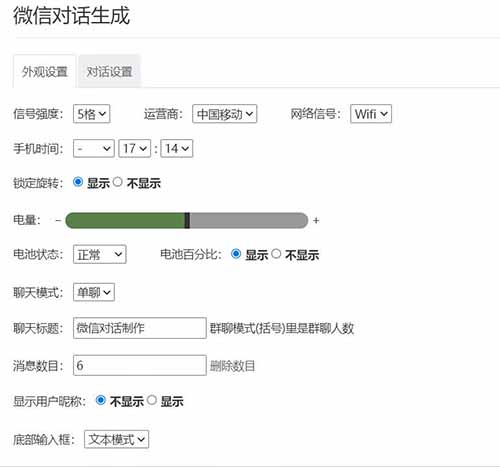Open the 信号强度 5格 dropdown

pyautogui.click(x=92, y=114)
